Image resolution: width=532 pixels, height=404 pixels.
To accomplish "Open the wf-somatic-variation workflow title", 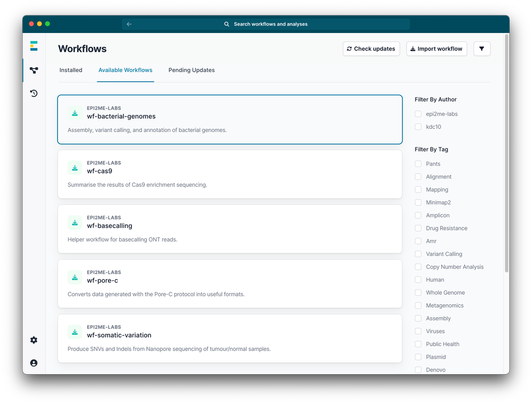I will 119,335.
